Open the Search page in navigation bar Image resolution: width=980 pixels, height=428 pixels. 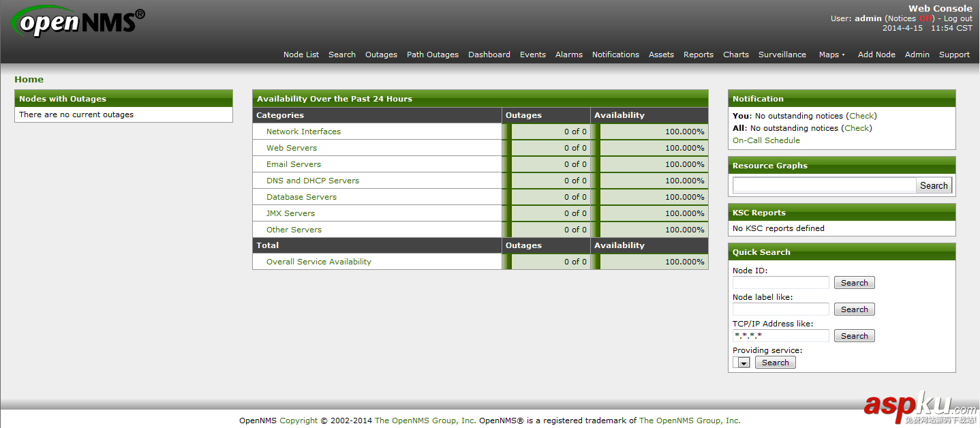[x=342, y=55]
